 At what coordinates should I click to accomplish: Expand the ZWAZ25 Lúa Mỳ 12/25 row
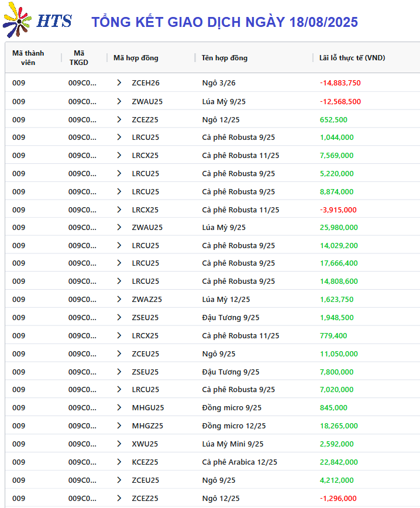119,299
